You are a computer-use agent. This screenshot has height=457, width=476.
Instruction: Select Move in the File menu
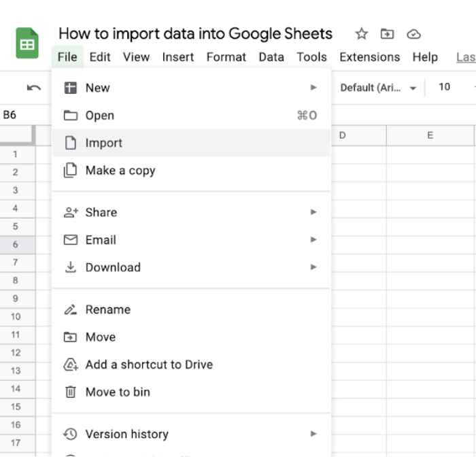(x=191, y=337)
